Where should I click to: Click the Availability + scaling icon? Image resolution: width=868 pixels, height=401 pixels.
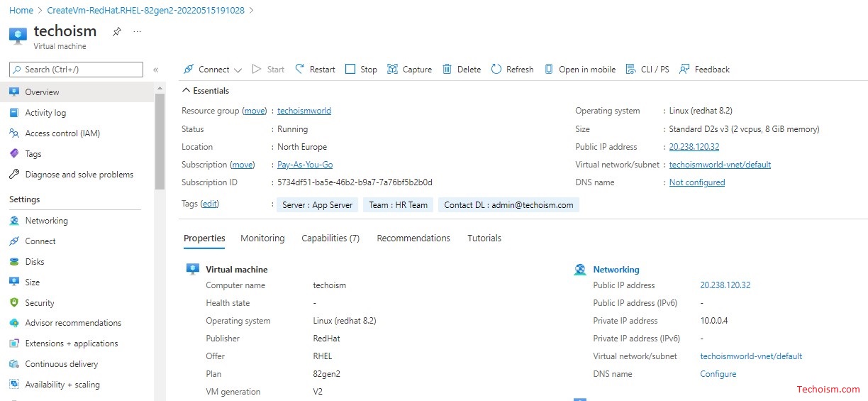(x=13, y=385)
